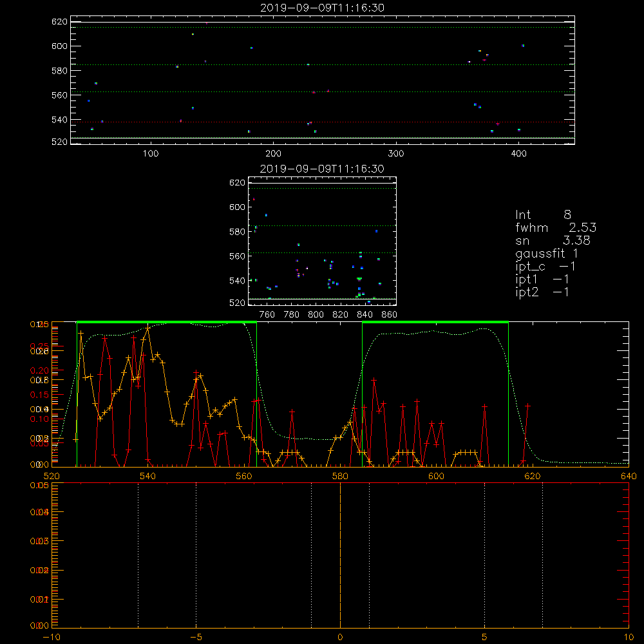Click y-axis label 540 on the top plot
This screenshot has height=644, width=644.
click(x=59, y=120)
